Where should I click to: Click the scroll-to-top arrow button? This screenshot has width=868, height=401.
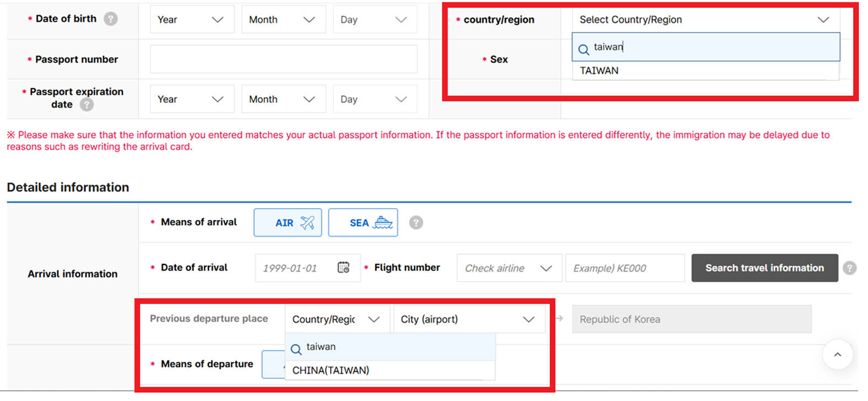click(837, 355)
